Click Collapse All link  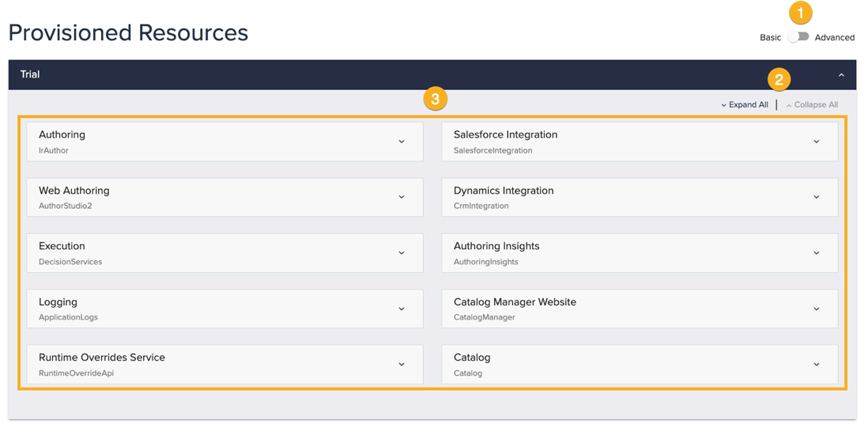812,104
